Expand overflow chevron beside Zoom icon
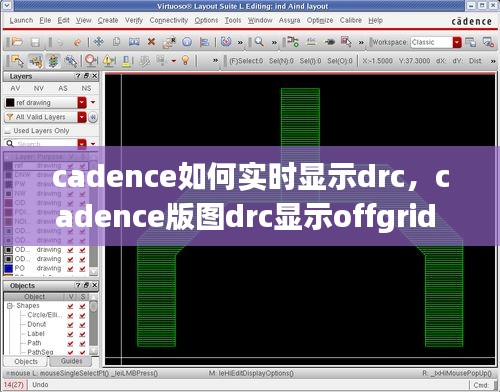This screenshot has width=500, height=392. point(274,43)
